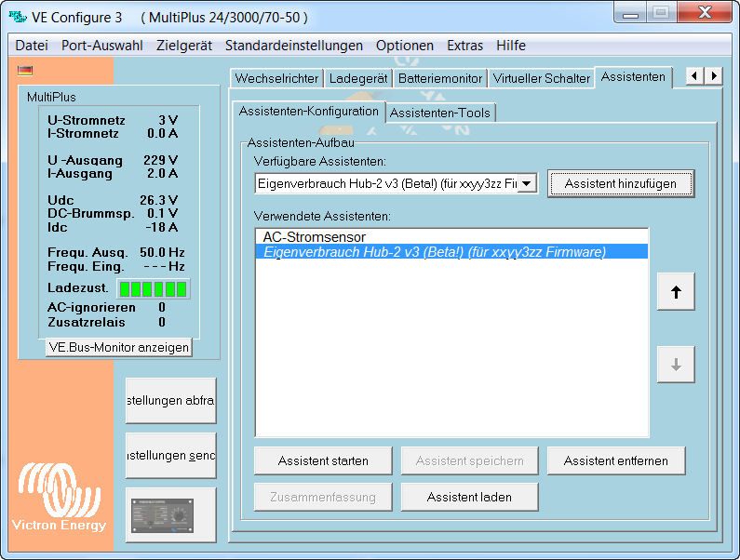Click the German flag language icon
Screen dimensions: 740x560
(25, 70)
